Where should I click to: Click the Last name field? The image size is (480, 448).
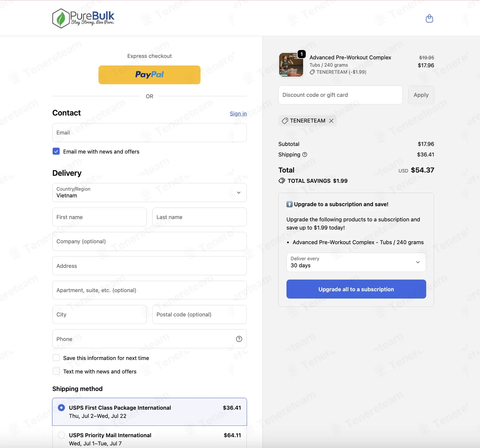click(199, 217)
